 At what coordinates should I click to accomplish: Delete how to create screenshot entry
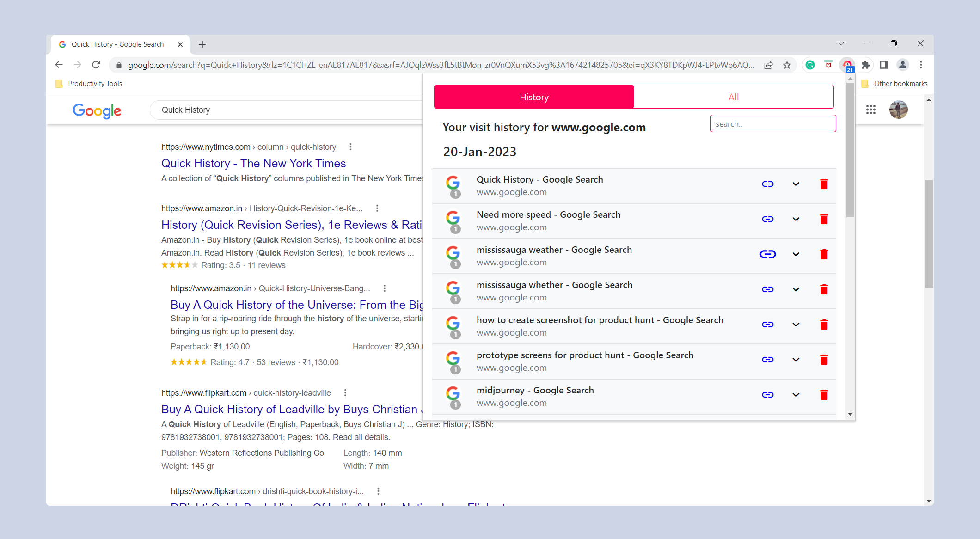click(824, 325)
